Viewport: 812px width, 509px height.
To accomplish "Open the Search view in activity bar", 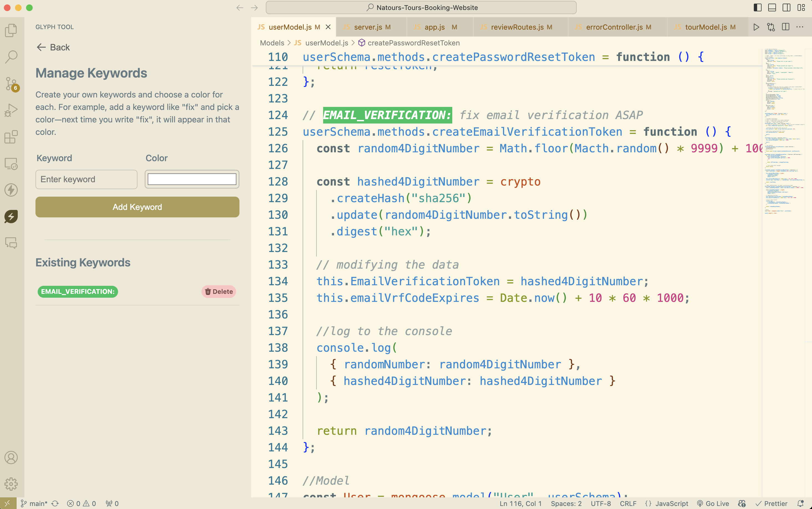I will [11, 57].
